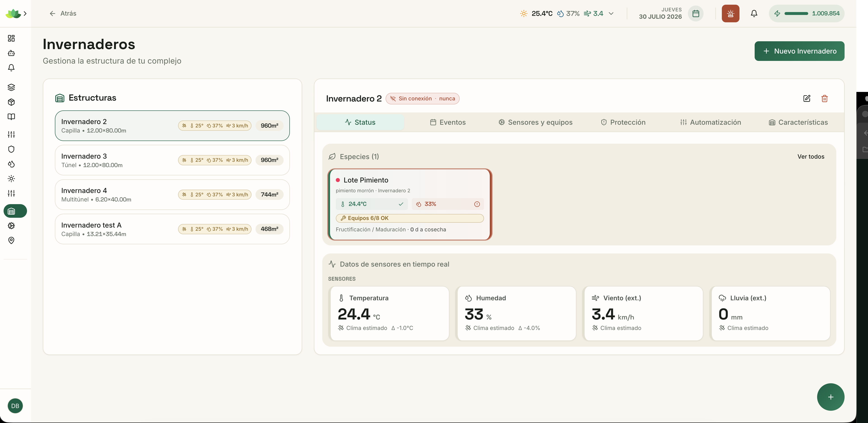Open the Temperatura sensor card
Screen dimensions: 868x423
389,313
